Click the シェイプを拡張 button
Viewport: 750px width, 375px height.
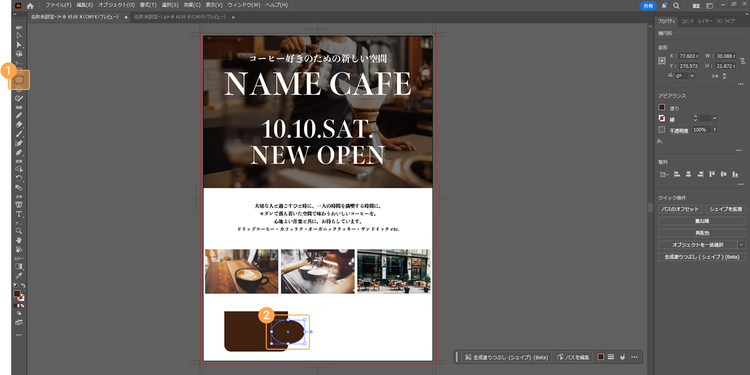(726, 209)
